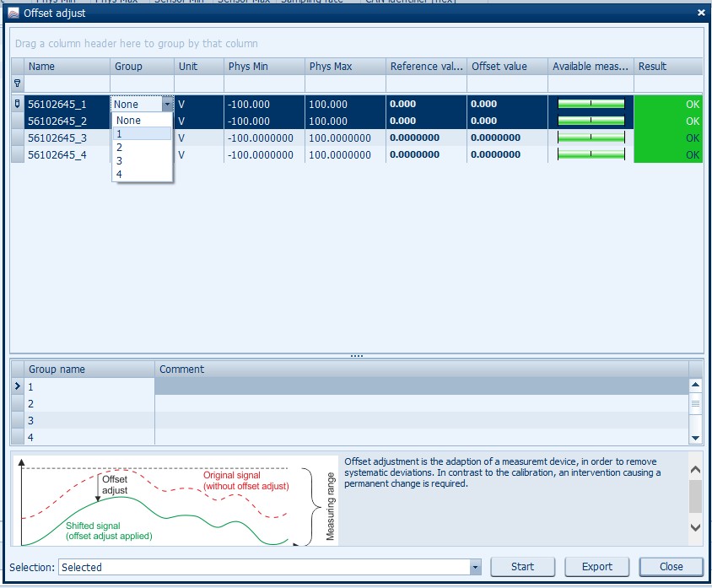712x588 pixels.
Task: Choose group '1' in the dropdown list
Action: pos(142,133)
